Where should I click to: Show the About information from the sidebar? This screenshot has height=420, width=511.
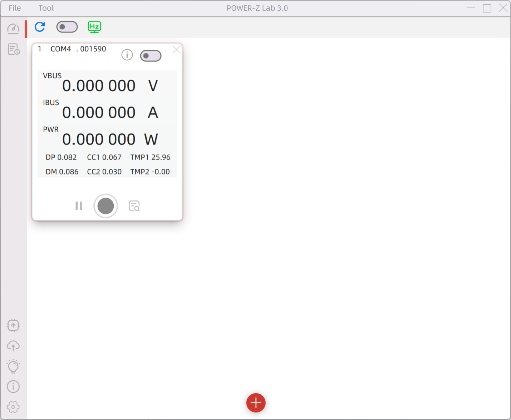click(x=13, y=386)
